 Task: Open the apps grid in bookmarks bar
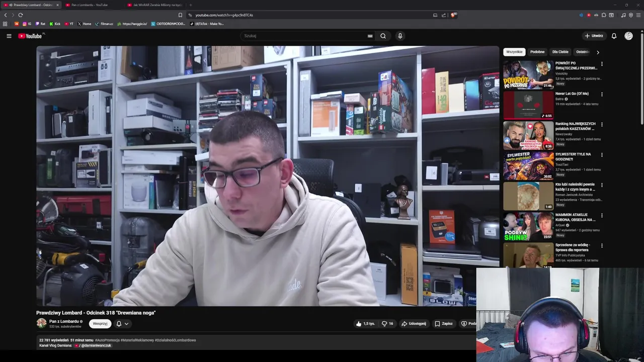click(x=5, y=24)
